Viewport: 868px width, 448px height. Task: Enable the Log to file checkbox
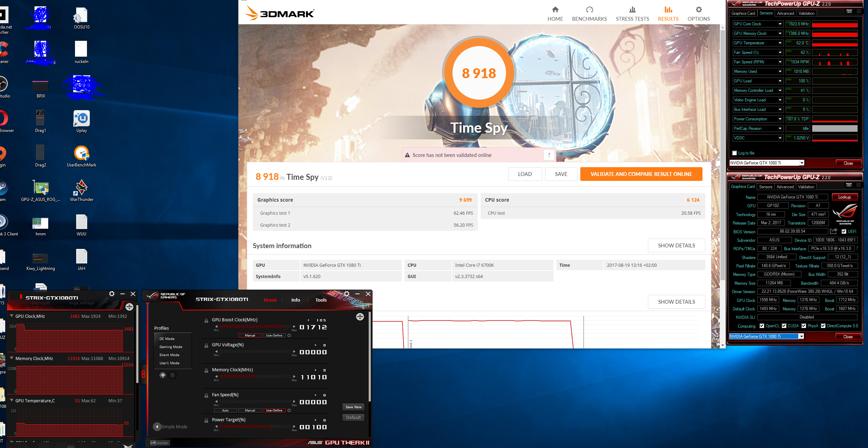[x=735, y=153]
